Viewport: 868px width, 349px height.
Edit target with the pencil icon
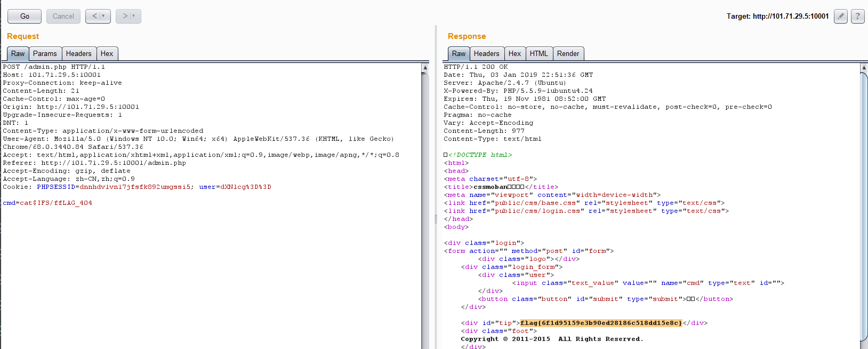tap(841, 16)
